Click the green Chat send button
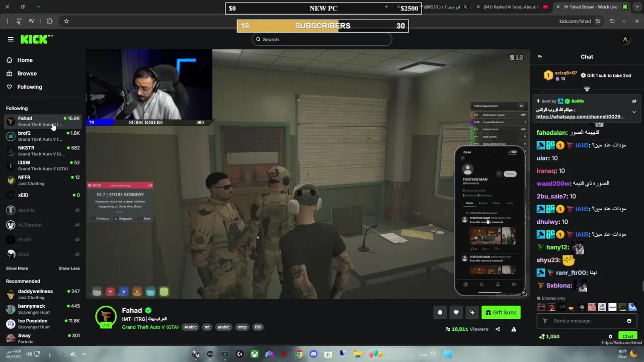Viewport: 644px width, 362px height. [x=627, y=337]
